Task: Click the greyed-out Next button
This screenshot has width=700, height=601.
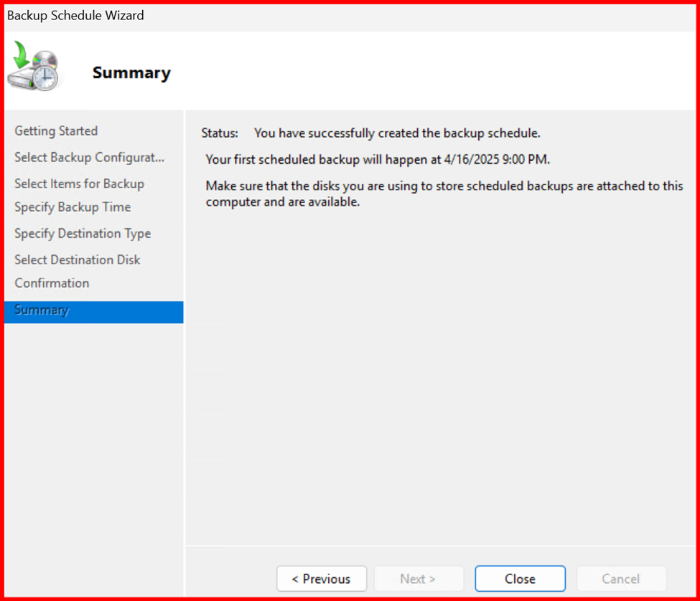Action: (417, 579)
